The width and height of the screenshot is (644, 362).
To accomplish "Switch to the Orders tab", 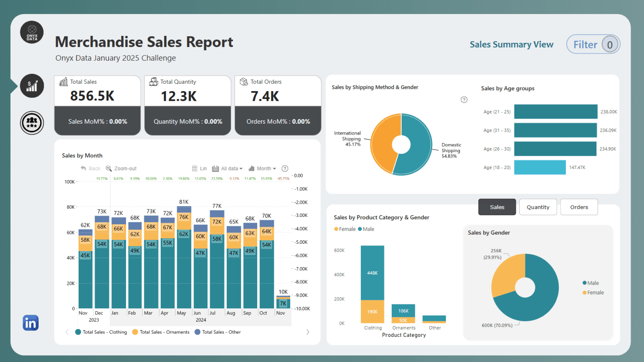I will pyautogui.click(x=579, y=207).
